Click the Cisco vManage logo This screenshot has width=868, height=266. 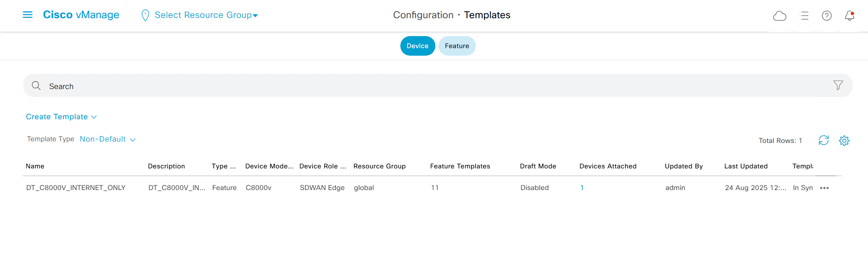click(81, 15)
